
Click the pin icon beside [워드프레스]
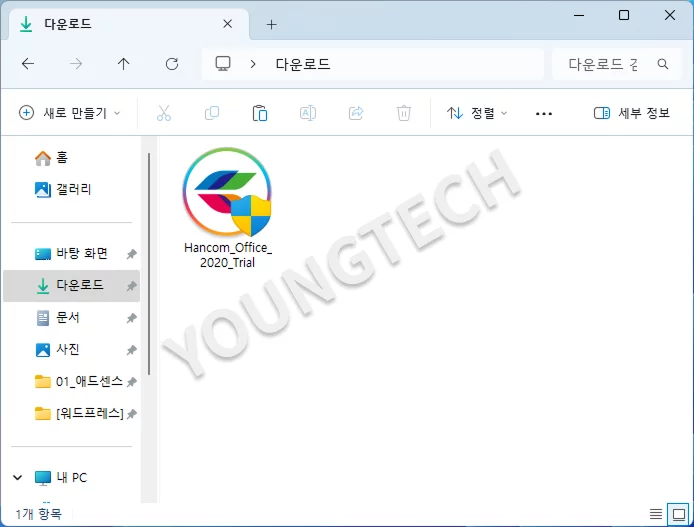(131, 414)
